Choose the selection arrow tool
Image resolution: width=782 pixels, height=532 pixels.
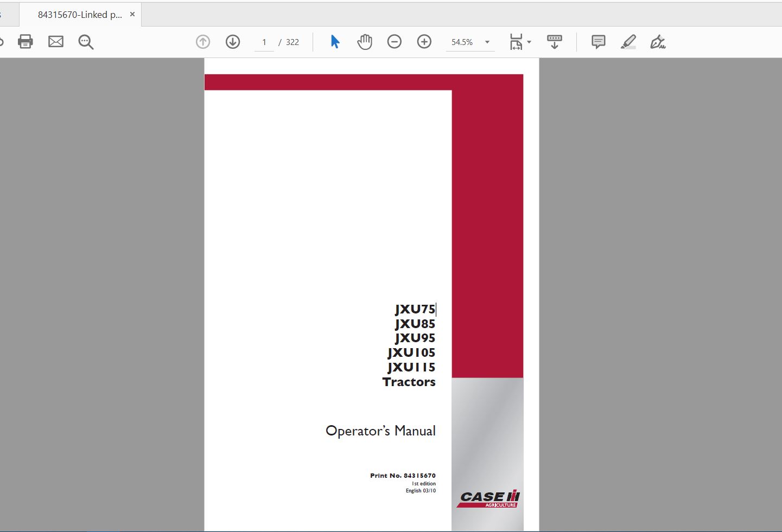[335, 42]
